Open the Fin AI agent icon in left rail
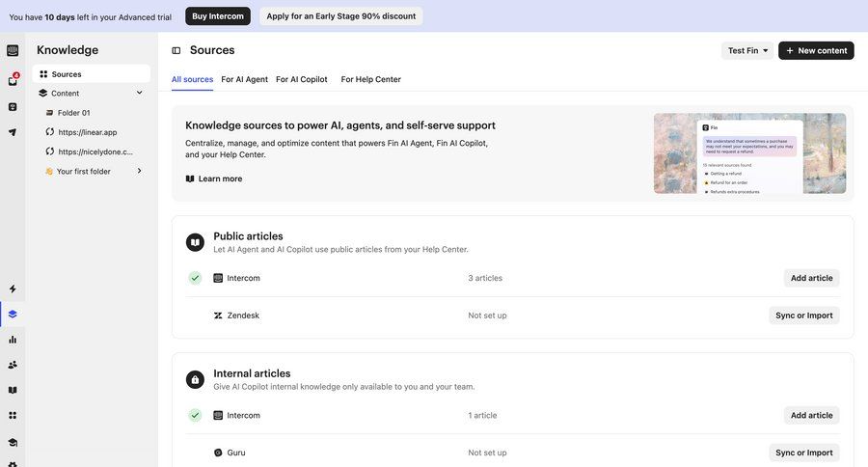The image size is (868, 467). pos(13,107)
